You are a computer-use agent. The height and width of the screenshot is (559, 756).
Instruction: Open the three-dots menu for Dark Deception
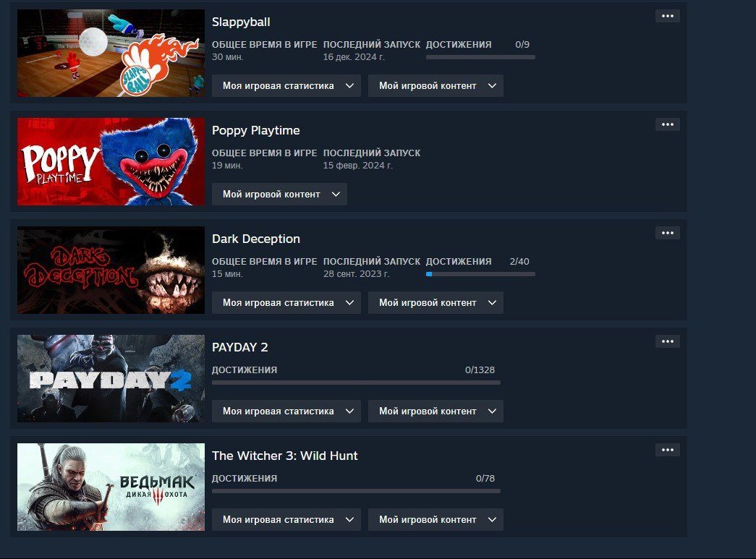[x=667, y=233]
